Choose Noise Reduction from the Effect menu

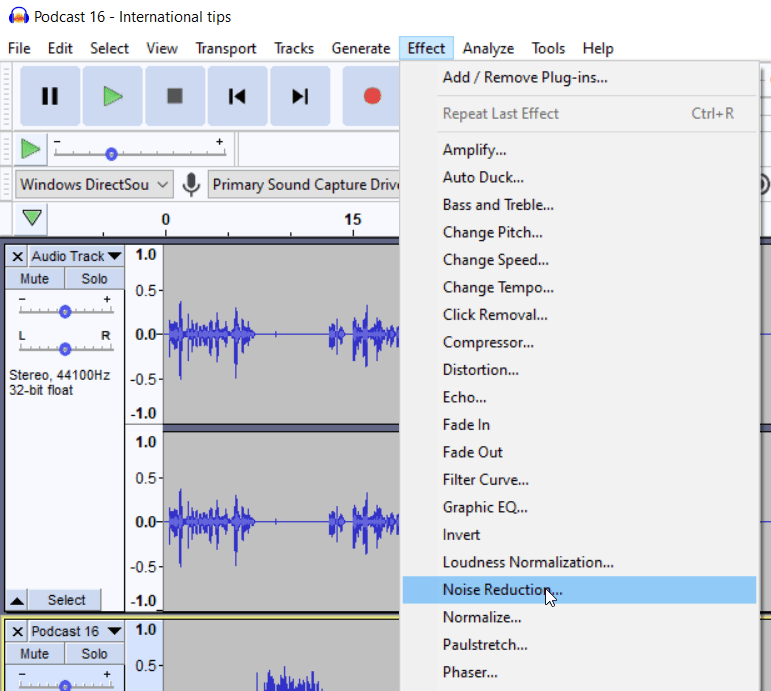pos(502,590)
